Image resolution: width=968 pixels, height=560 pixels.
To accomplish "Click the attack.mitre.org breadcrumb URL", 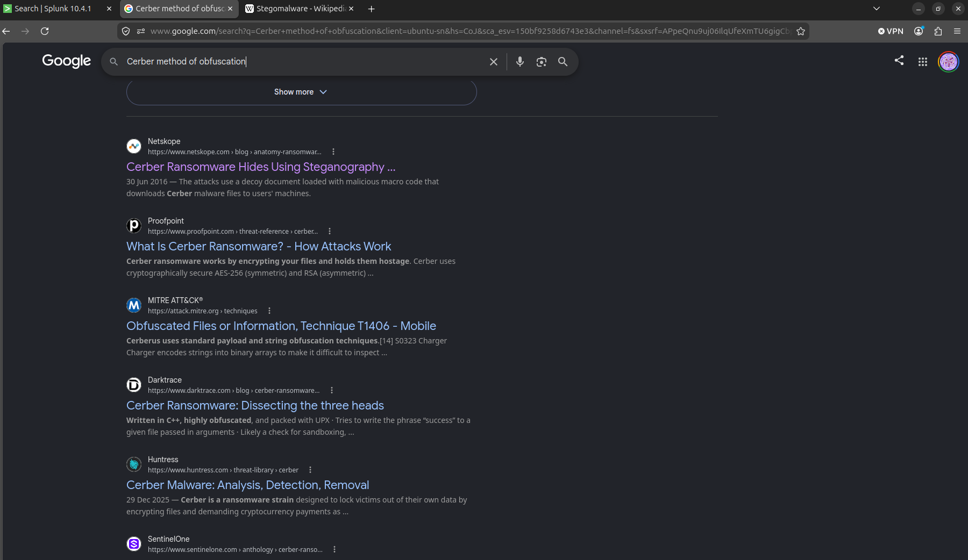I will pyautogui.click(x=203, y=311).
